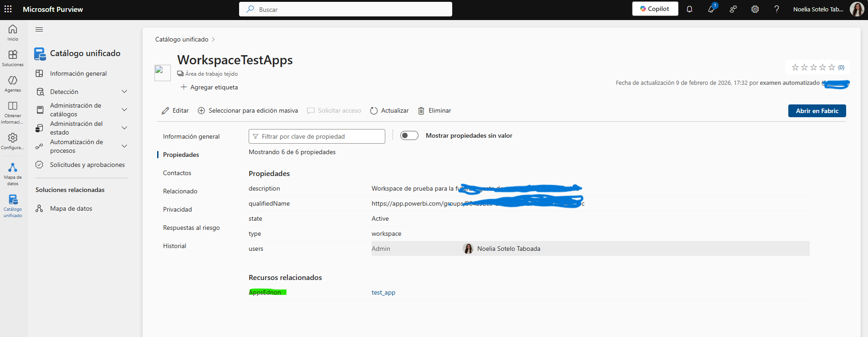Click the 'Mostrando 6 de 6 propiedades' text
The height and width of the screenshot is (337, 868).
[x=292, y=152]
